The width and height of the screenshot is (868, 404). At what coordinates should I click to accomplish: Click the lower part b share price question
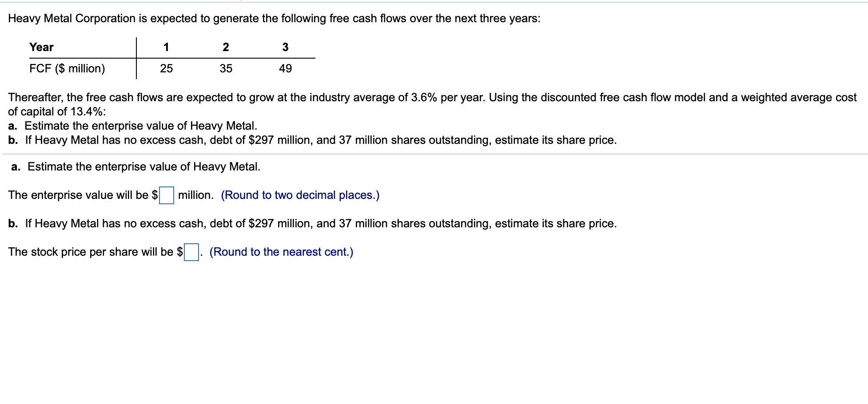[x=312, y=224]
